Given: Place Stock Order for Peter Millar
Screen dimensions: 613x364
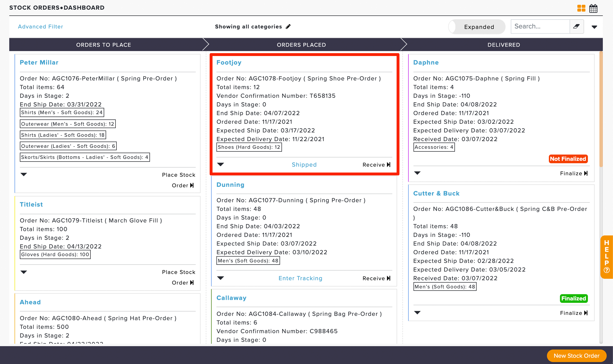Looking at the screenshot, I should 179,180.
